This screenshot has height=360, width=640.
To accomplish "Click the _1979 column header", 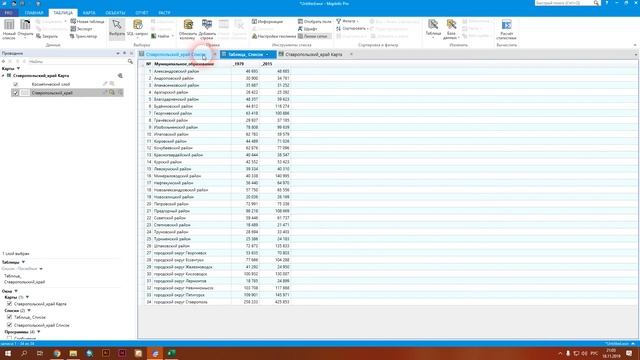I will pyautogui.click(x=245, y=64).
